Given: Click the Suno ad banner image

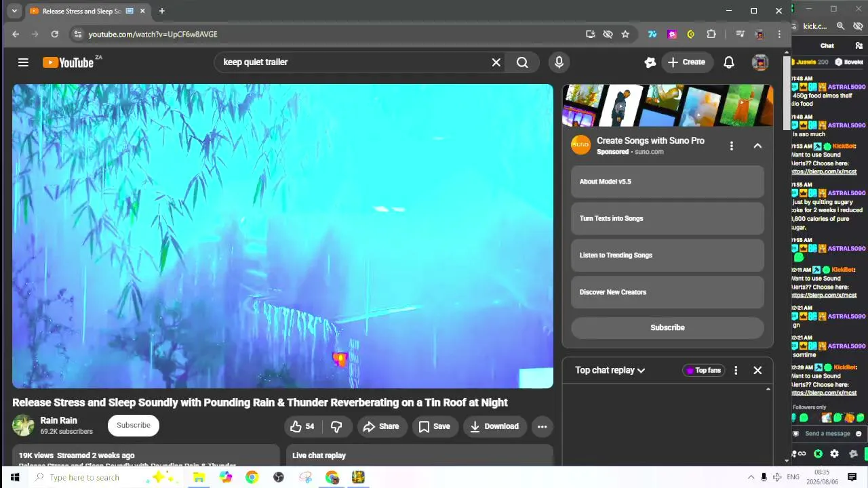Looking at the screenshot, I should point(667,106).
